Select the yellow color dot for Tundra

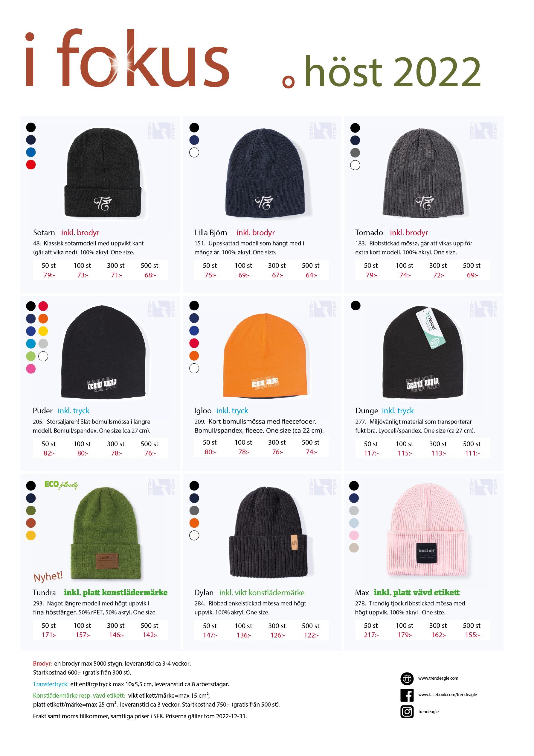tap(31, 535)
